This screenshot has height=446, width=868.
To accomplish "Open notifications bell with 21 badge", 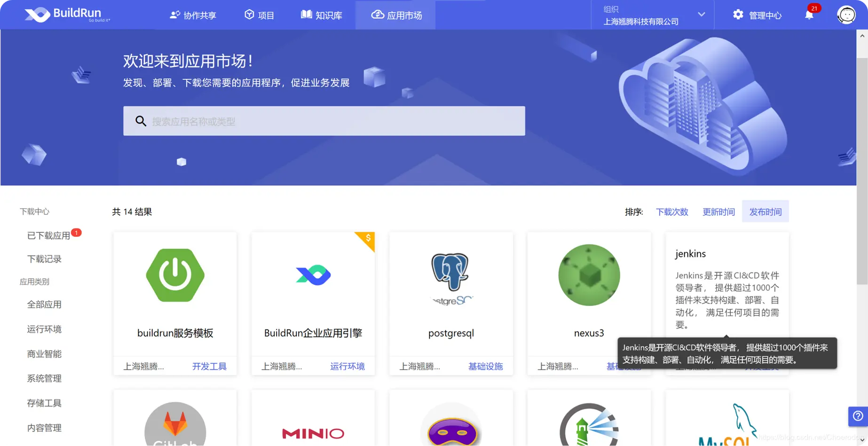I will point(809,15).
